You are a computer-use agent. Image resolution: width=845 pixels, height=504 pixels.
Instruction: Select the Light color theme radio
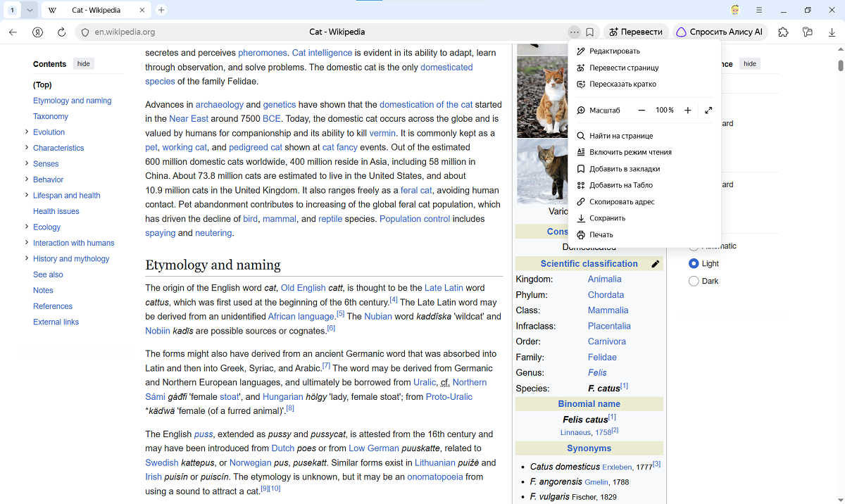point(694,263)
